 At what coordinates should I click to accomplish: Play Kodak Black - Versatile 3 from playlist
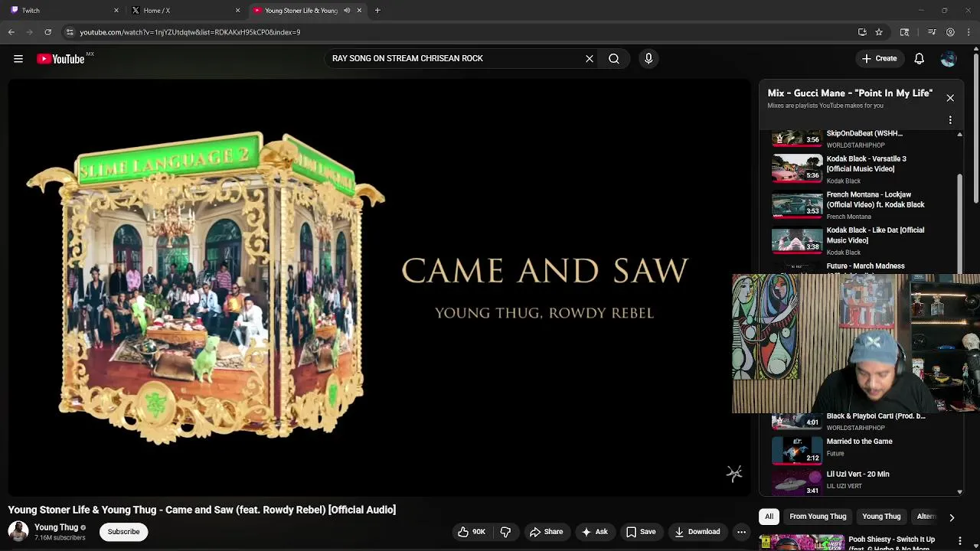coord(861,169)
